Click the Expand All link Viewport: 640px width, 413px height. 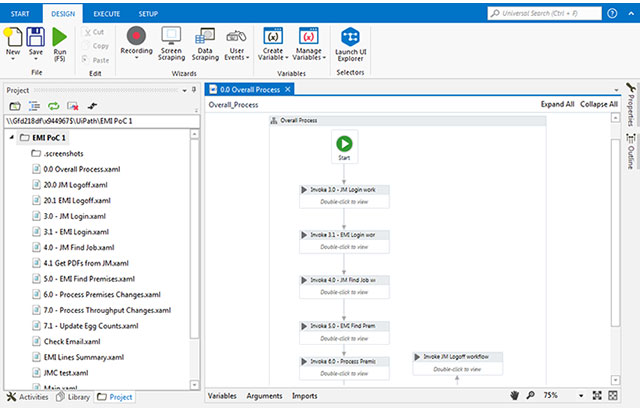[557, 104]
